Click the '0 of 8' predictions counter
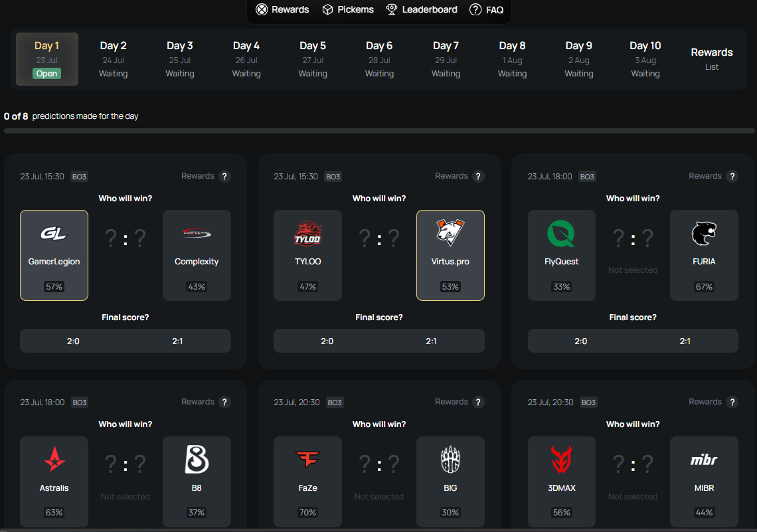This screenshot has height=532, width=757. tap(16, 116)
